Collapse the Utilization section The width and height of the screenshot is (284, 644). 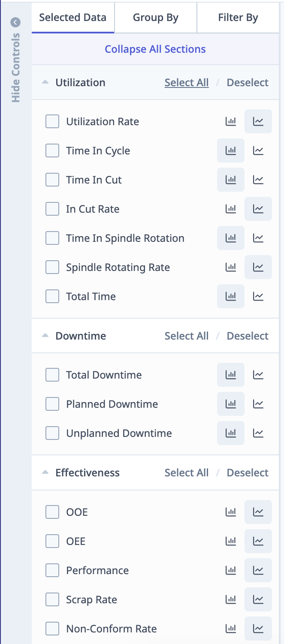pyautogui.click(x=45, y=82)
